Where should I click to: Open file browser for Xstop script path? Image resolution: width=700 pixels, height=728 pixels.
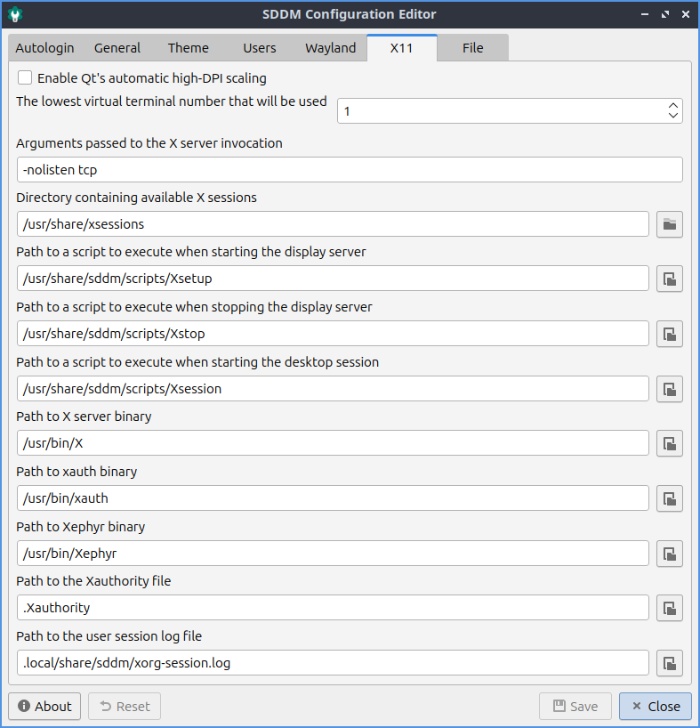669,335
